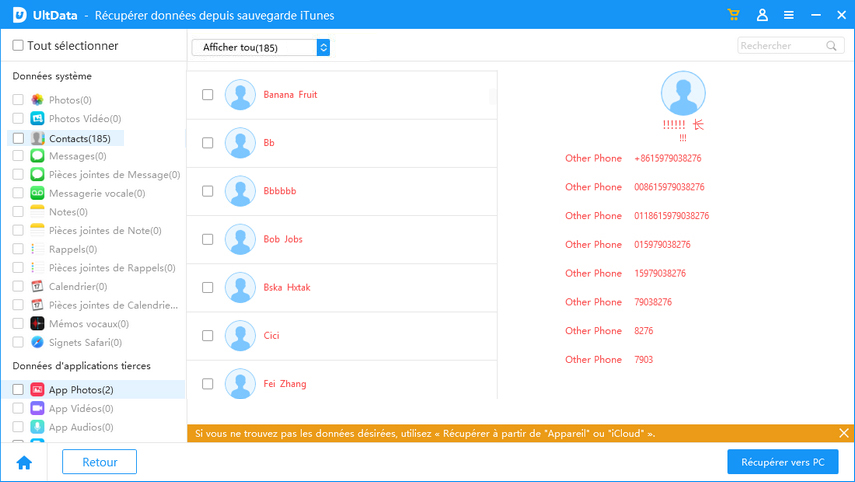Tick the App Photos(2) checkbox
Image resolution: width=855 pixels, height=482 pixels.
point(18,389)
